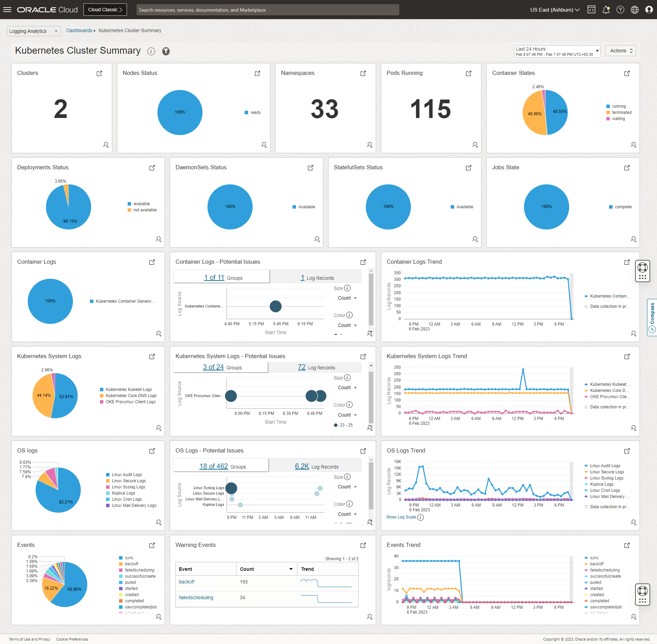Open the user profile avatar
Image resolution: width=657 pixels, height=644 pixels.
649,10
